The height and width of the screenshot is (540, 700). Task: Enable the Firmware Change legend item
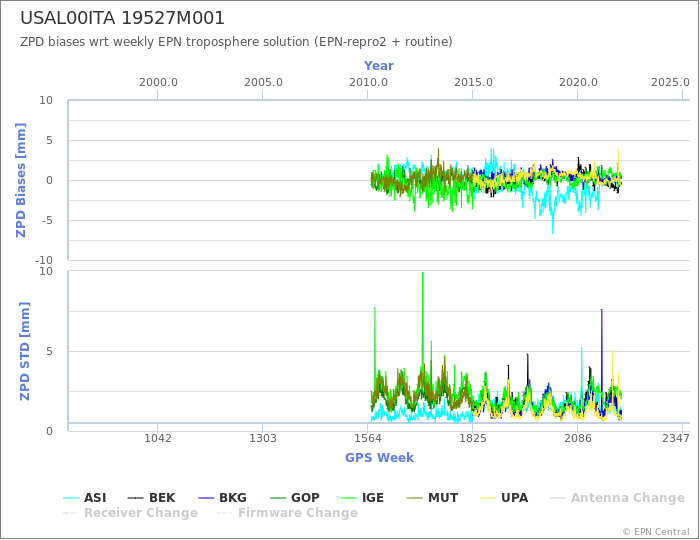click(288, 513)
